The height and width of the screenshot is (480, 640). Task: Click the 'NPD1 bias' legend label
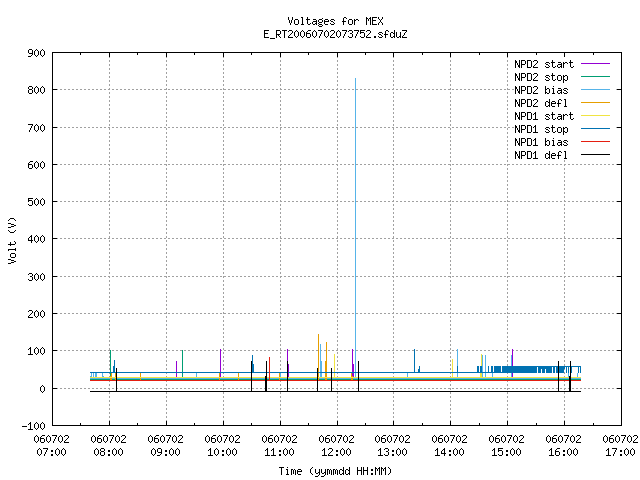click(541, 142)
